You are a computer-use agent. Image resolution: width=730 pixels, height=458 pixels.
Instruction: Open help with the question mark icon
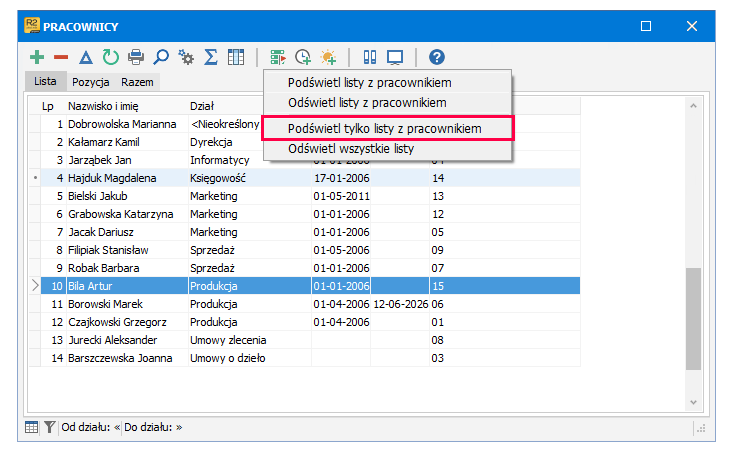tap(437, 57)
